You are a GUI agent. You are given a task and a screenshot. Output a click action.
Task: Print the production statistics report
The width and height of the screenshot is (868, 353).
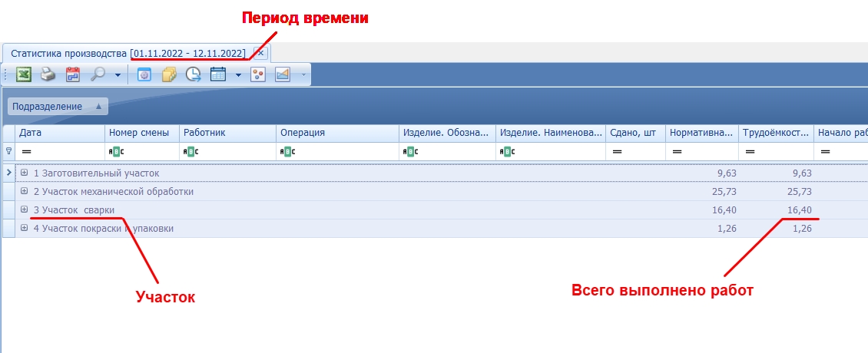48,74
